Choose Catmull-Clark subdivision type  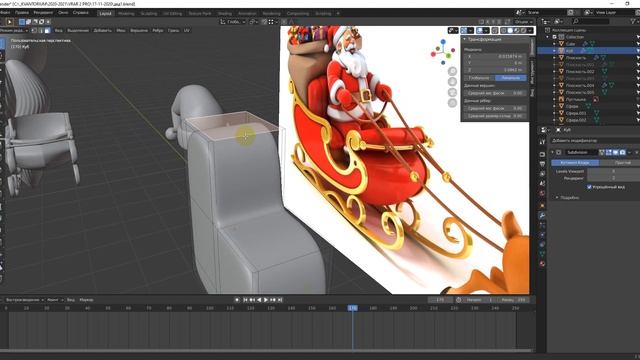click(x=575, y=163)
